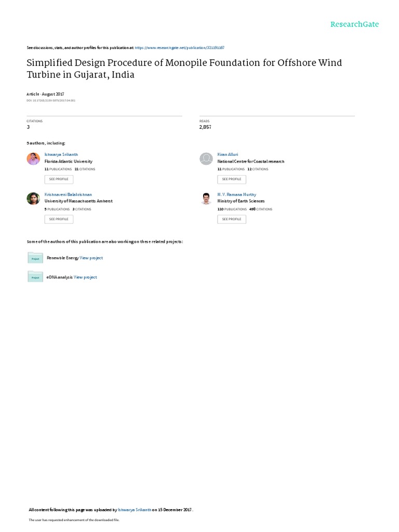Open the Renewable Energy project folder icon
Image resolution: width=399 pixels, height=532 pixels.
35,258
